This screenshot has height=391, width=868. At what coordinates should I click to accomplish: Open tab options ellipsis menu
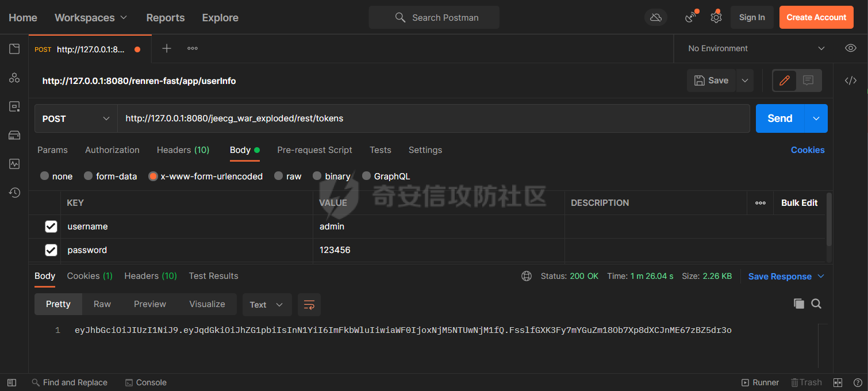click(x=193, y=48)
